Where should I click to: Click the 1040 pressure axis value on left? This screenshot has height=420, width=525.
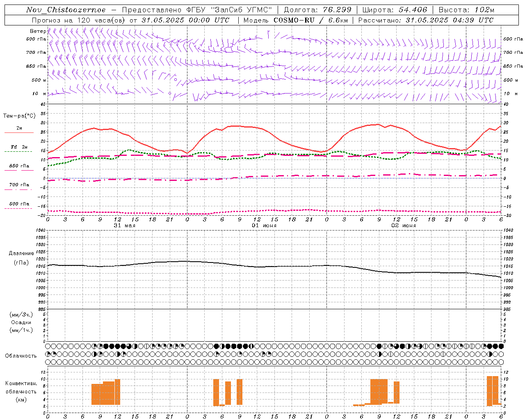[40, 231]
